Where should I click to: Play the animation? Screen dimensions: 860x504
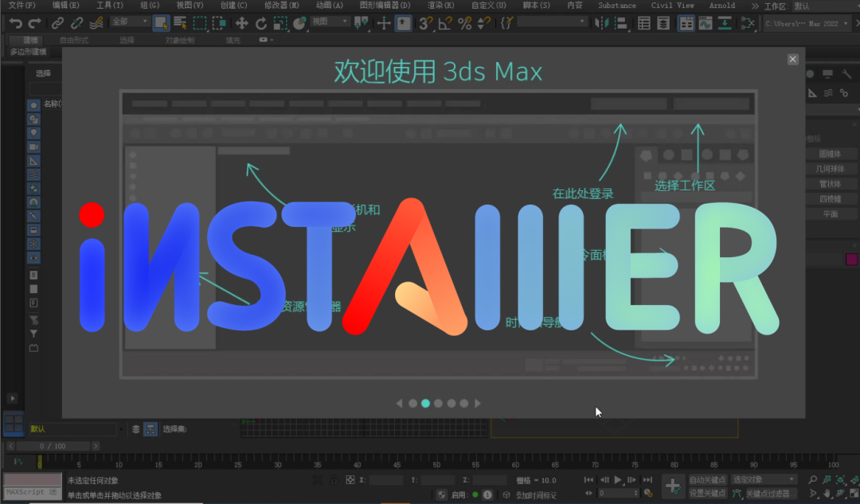pyautogui.click(x=618, y=480)
